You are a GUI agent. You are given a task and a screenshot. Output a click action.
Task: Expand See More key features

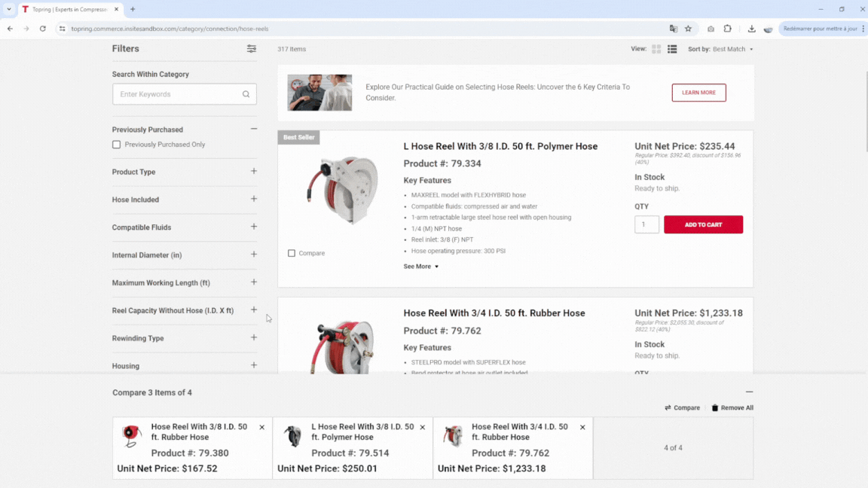(x=420, y=267)
